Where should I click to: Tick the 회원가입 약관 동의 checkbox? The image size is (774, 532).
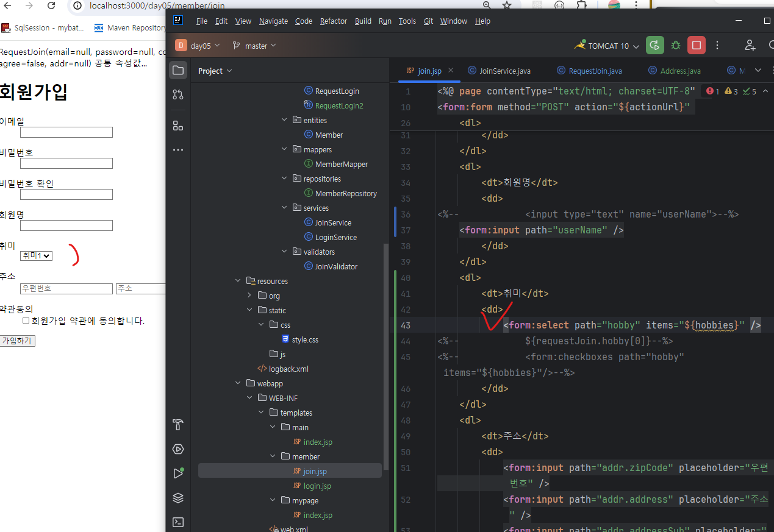click(x=26, y=321)
